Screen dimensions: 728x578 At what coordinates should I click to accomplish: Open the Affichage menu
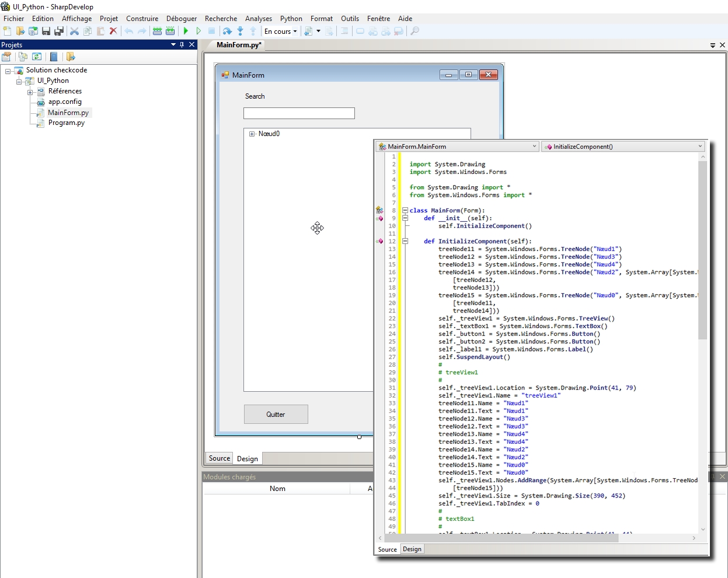77,19
